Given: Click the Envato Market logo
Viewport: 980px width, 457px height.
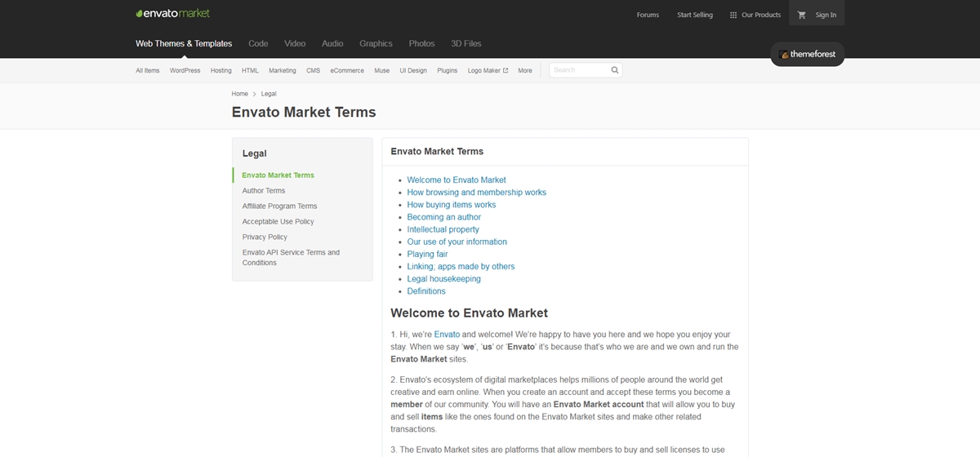Looking at the screenshot, I should (x=172, y=14).
